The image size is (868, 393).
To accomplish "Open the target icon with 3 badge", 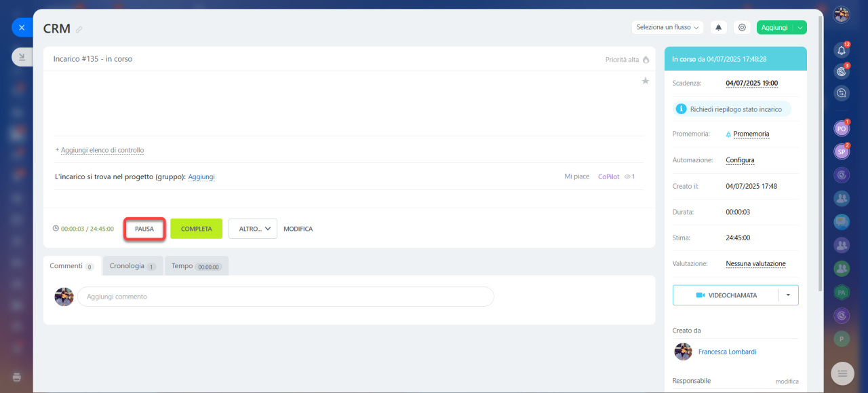I will point(842,71).
